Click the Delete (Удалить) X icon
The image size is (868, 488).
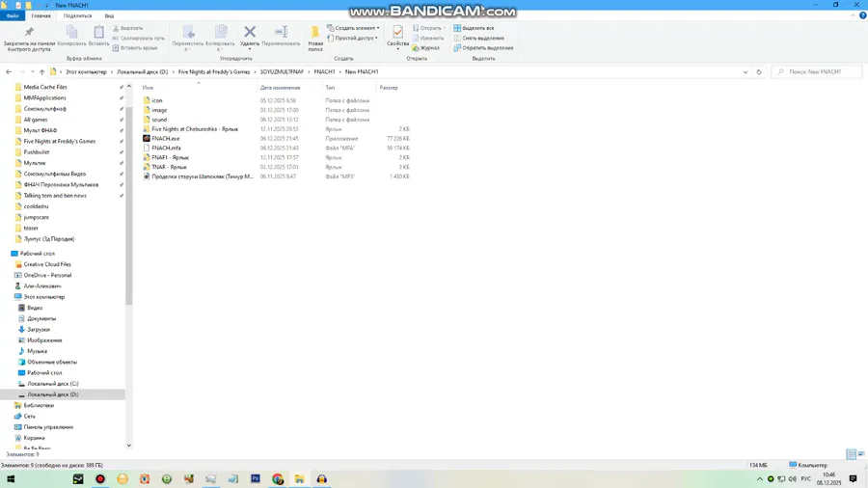(250, 32)
